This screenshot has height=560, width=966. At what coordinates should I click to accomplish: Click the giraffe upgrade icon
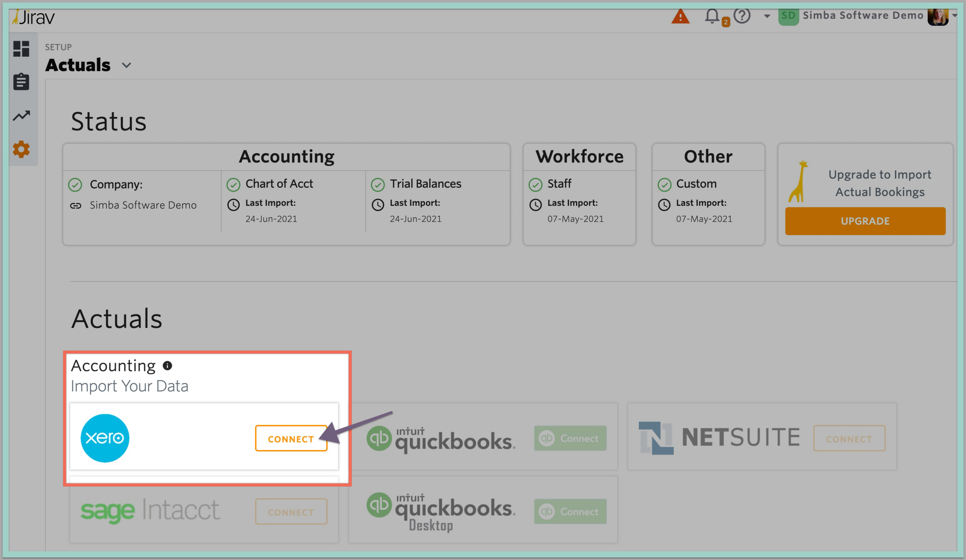(x=798, y=182)
